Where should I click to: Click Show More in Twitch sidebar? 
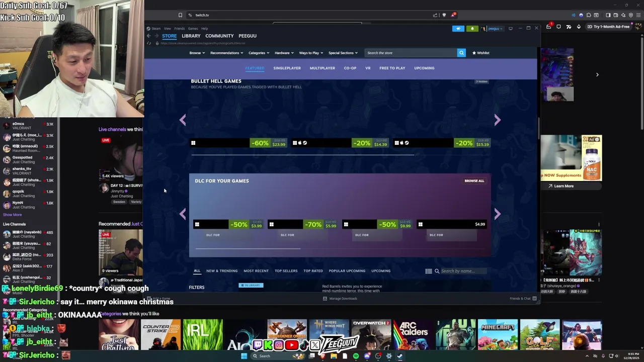tap(12, 215)
